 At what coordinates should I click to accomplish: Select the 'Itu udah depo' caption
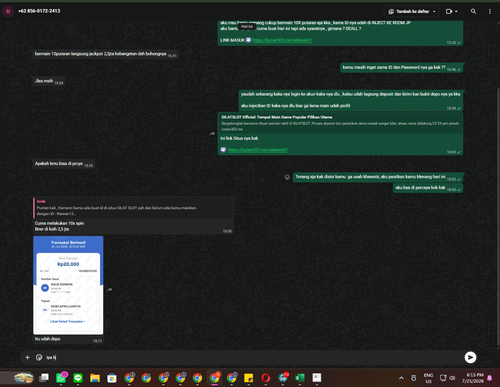(48, 339)
